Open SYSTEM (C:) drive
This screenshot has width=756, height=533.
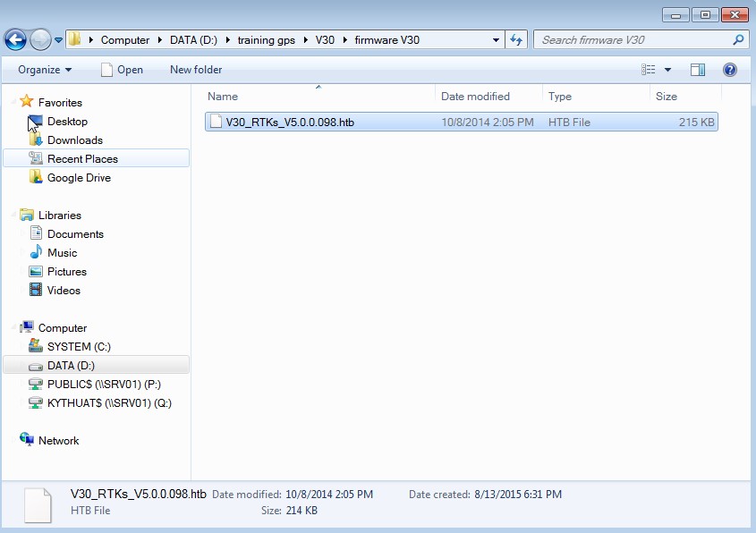click(x=79, y=347)
